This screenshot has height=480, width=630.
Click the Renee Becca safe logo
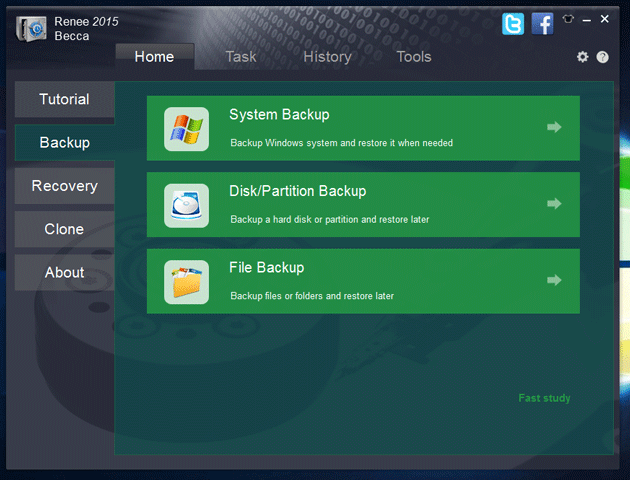click(x=31, y=29)
